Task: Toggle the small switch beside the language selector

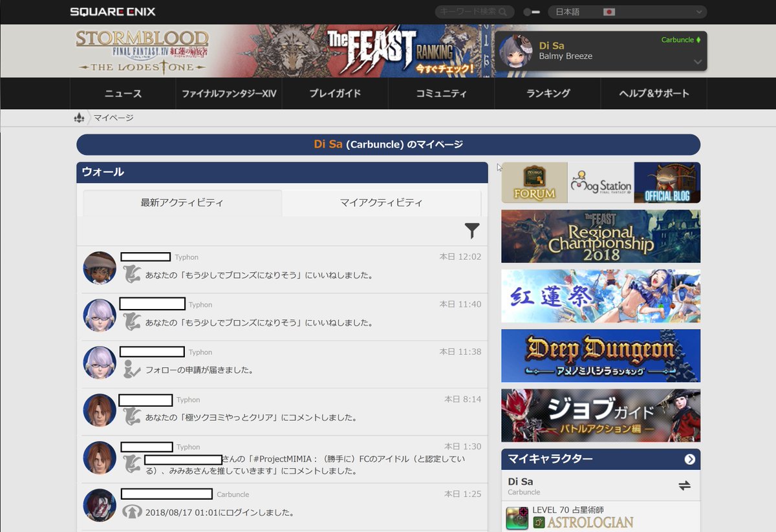Action: tap(532, 12)
